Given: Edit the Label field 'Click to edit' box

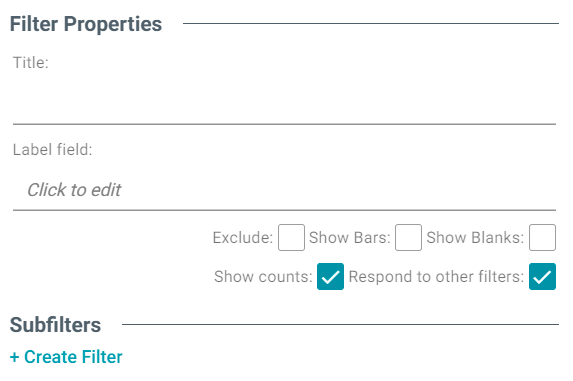Looking at the screenshot, I should click(284, 190).
